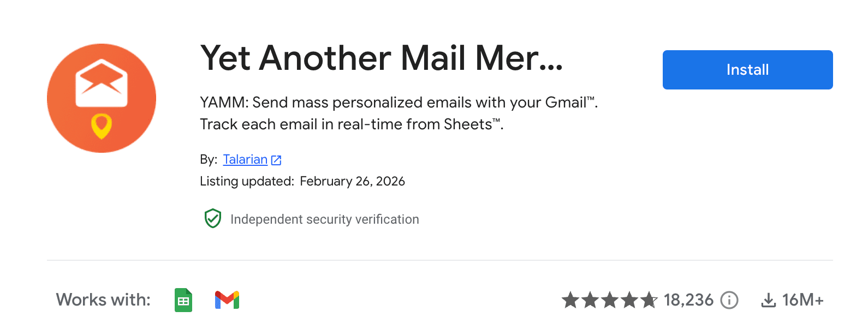Click the fifth rating star
868x335 pixels.
coord(649,300)
